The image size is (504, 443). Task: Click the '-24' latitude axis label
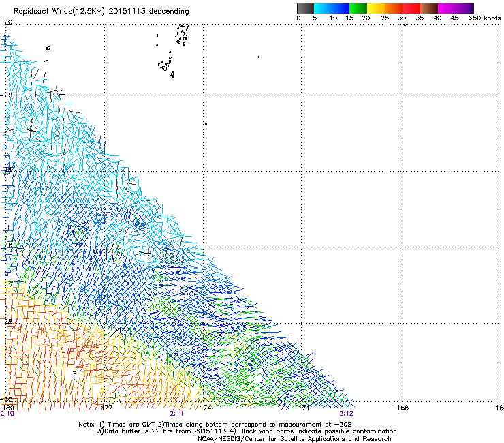[x=6, y=170]
